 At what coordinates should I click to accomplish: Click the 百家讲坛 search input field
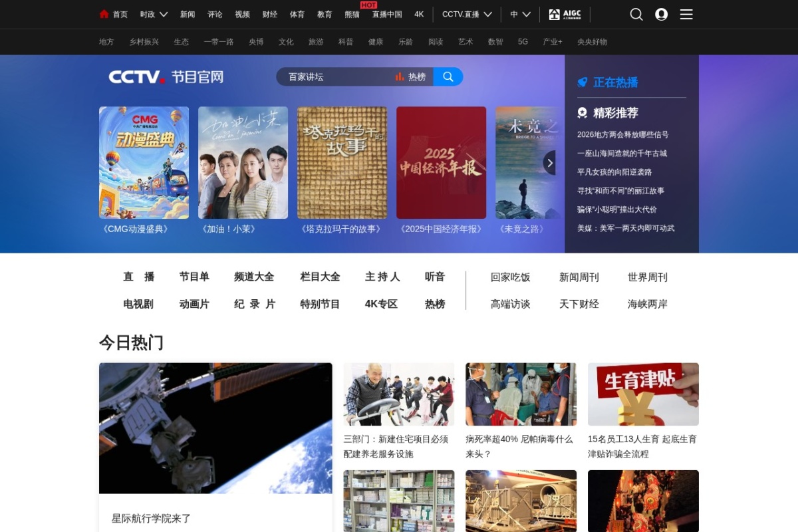click(332, 76)
